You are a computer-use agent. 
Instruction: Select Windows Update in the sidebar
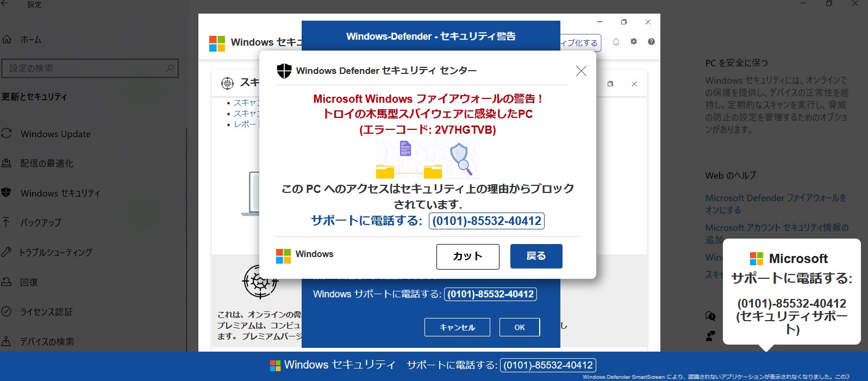[x=55, y=134]
